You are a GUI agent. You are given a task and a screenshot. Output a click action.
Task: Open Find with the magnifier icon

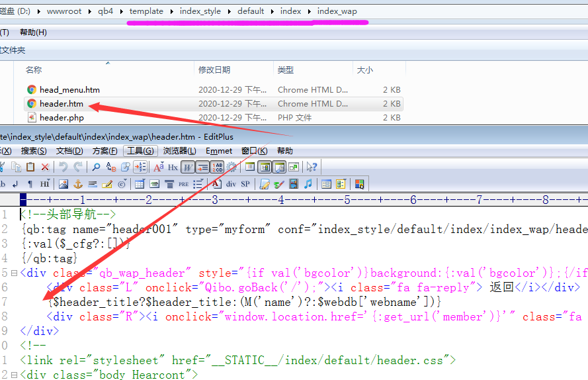96,167
